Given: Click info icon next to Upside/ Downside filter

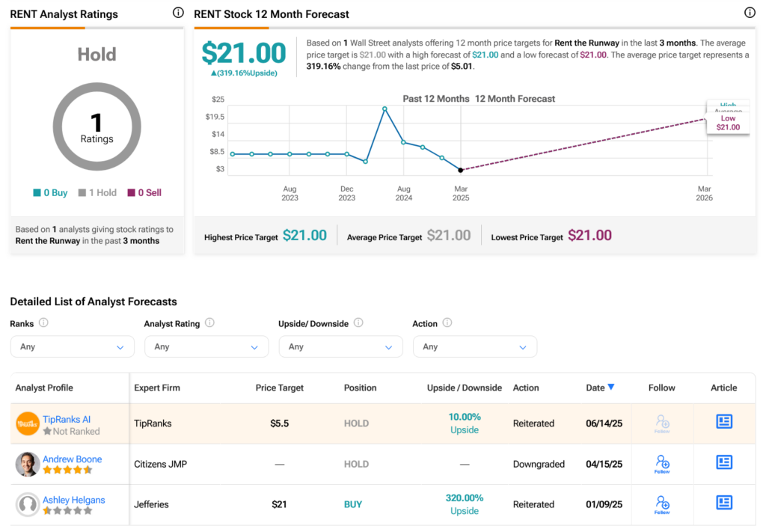Looking at the screenshot, I should pos(358,323).
